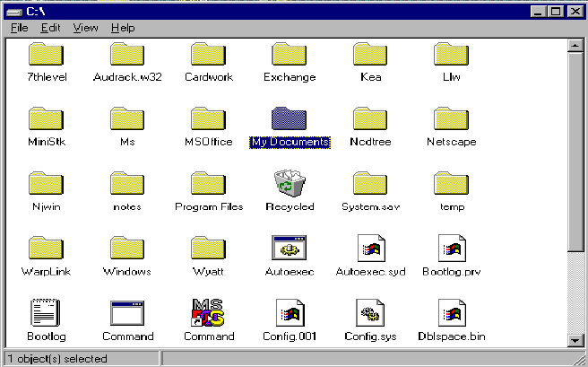The height and width of the screenshot is (367, 588).
Task: Maximize the C:\ window
Action: click(556, 12)
